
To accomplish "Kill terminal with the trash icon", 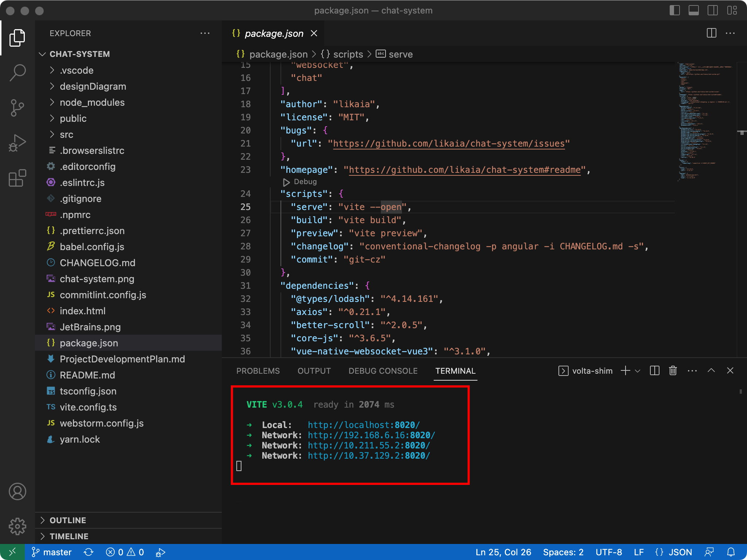I will (673, 371).
